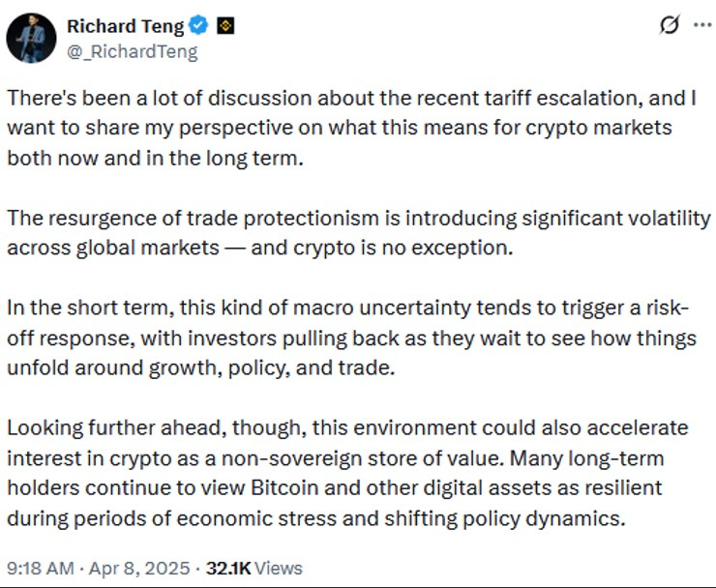Click the Apr 8, 2025 date

click(x=138, y=569)
